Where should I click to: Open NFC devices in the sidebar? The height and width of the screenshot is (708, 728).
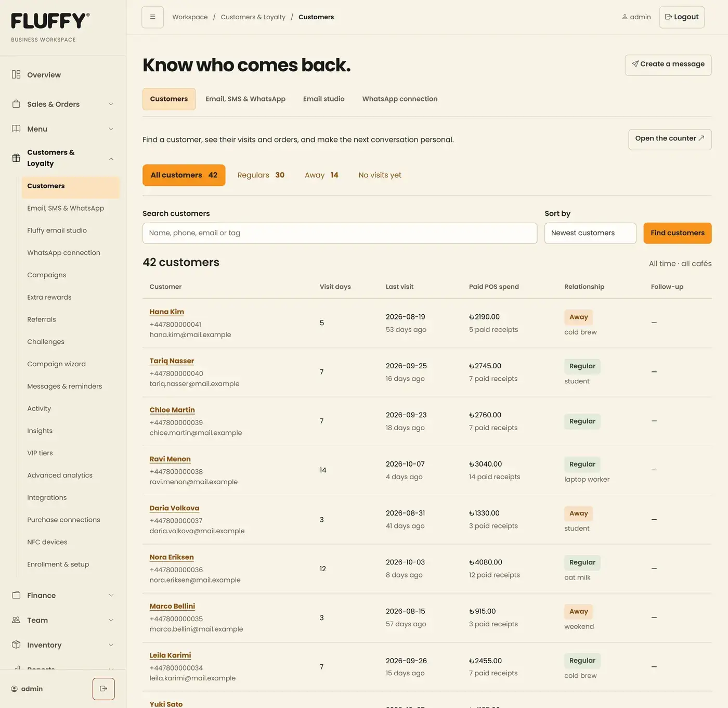(x=47, y=542)
